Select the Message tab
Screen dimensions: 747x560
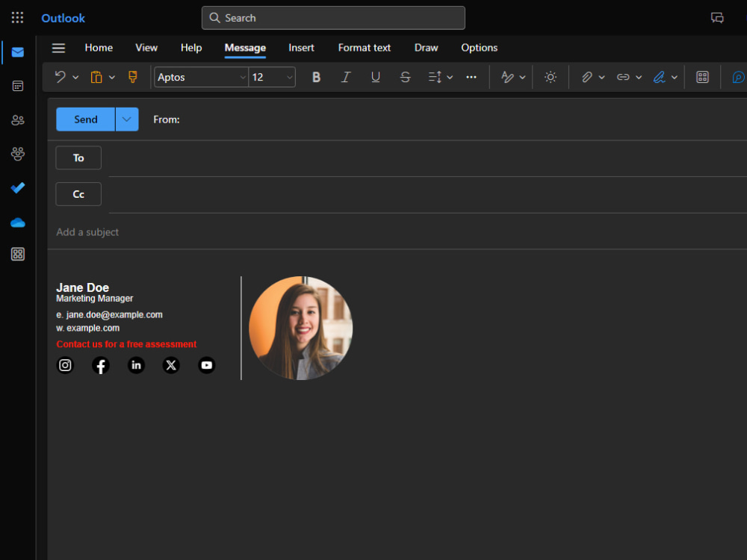pyautogui.click(x=245, y=48)
